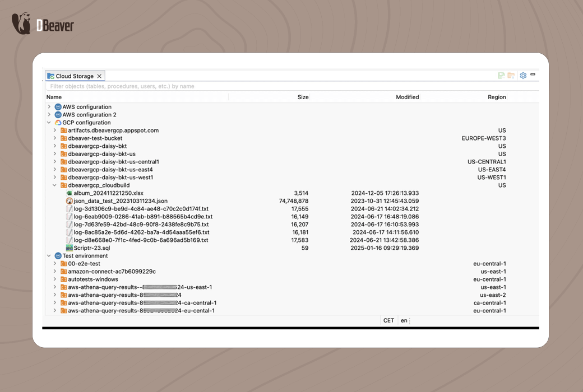Click the GCP configuration cloud icon
This screenshot has width=583, height=392.
(x=58, y=122)
